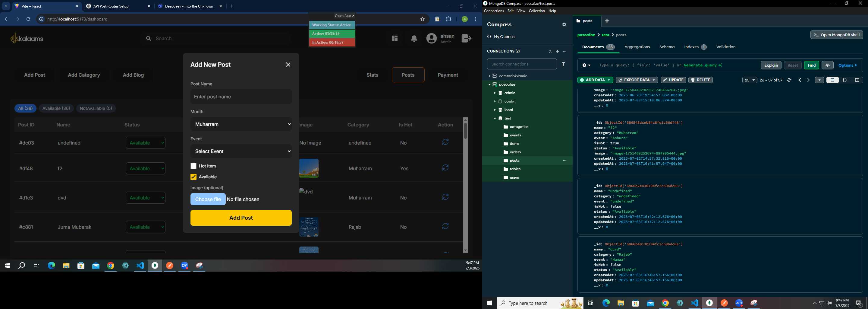Expand the comtanixislamic connection

(489, 76)
